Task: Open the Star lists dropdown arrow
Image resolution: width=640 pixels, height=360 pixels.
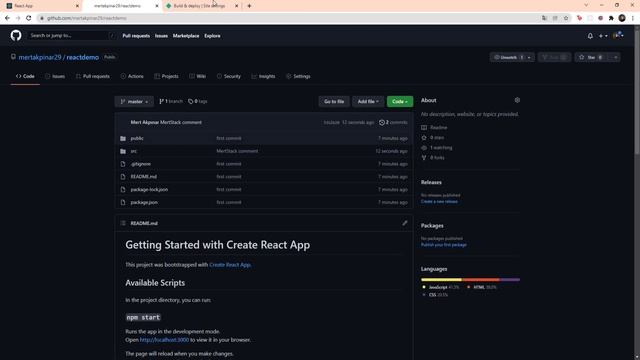Action: [x=615, y=57]
